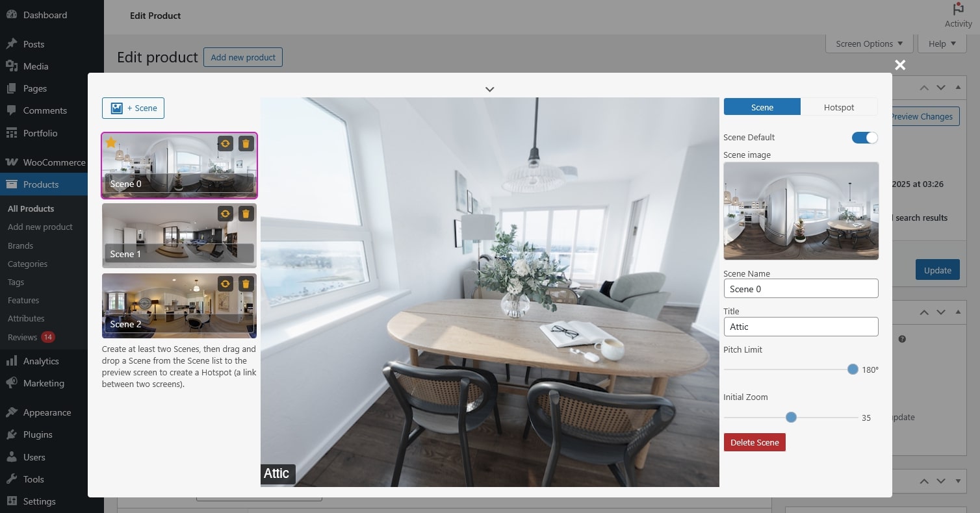Click the replace image icon on Scene 0
Image resolution: width=980 pixels, height=513 pixels.
pos(225,144)
